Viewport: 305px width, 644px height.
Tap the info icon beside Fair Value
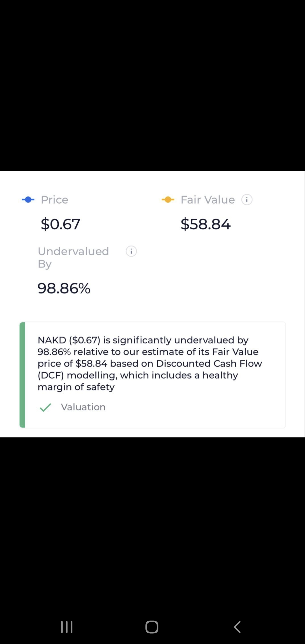pos(247,200)
